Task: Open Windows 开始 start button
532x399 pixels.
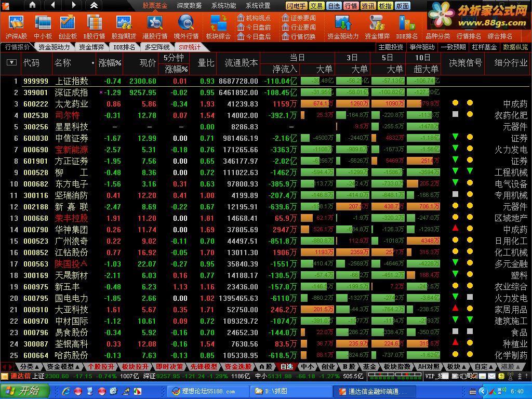Action: tap(24, 391)
